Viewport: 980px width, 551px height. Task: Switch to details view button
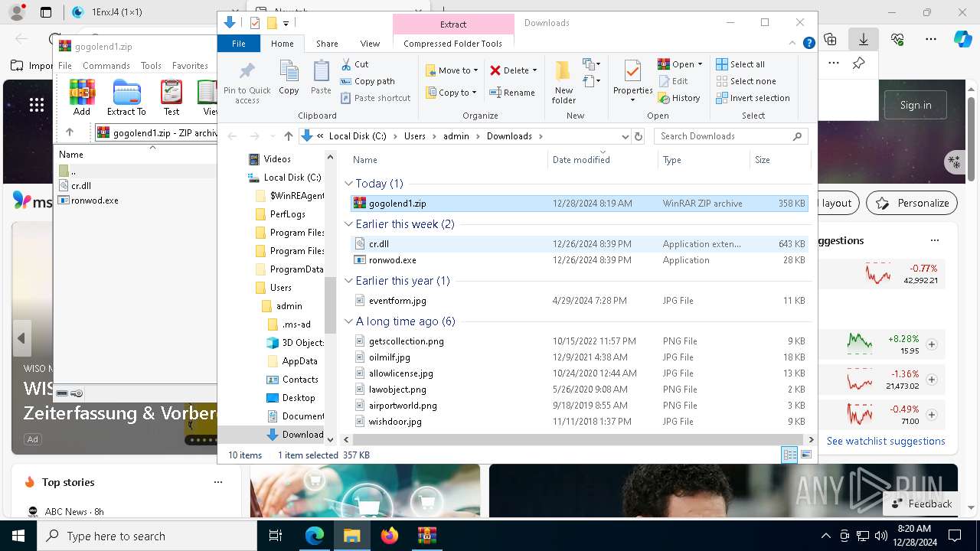point(789,455)
